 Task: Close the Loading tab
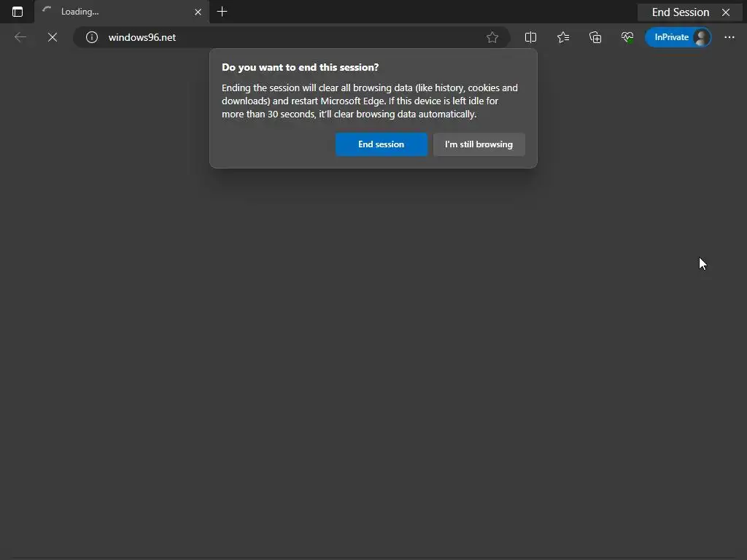click(x=198, y=12)
